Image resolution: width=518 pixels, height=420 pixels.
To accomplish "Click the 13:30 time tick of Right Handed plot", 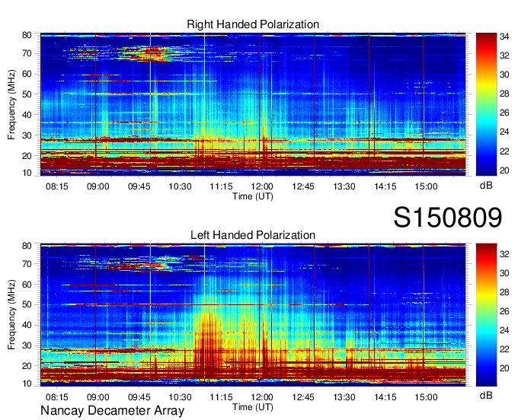I will (344, 186).
